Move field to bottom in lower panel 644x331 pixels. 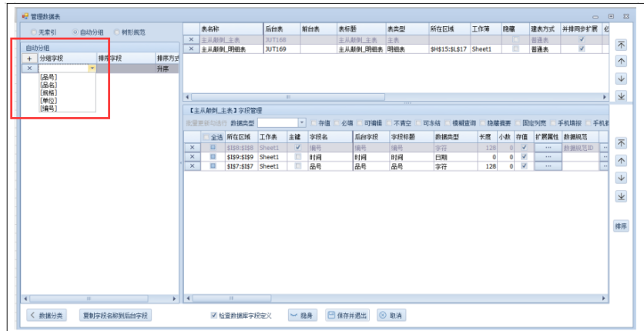pos(621,196)
